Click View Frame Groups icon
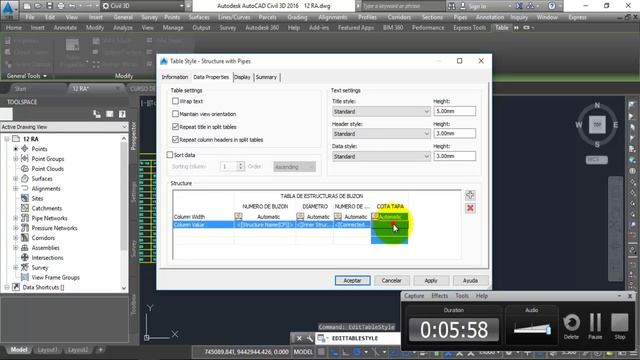640x360 pixels. coord(25,277)
